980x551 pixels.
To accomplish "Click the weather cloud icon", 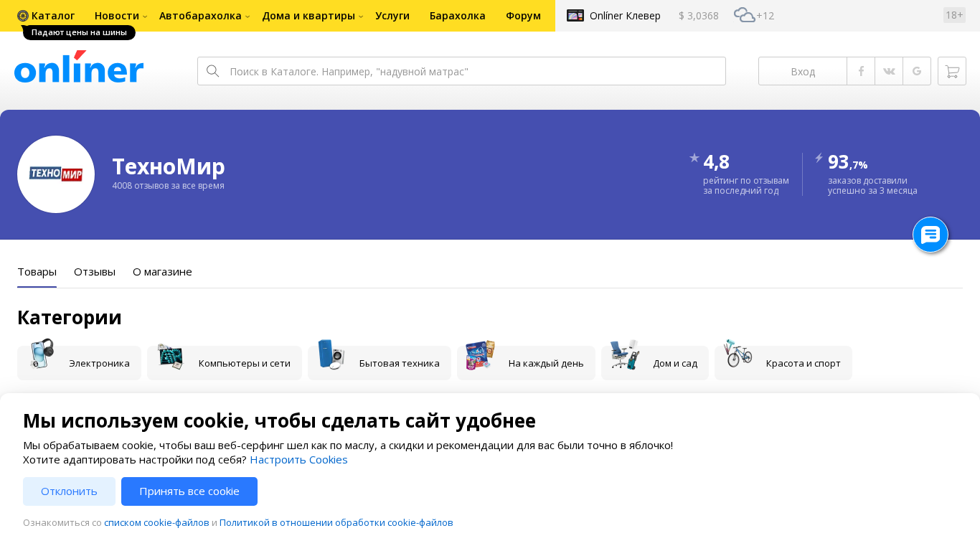I will pos(744,15).
